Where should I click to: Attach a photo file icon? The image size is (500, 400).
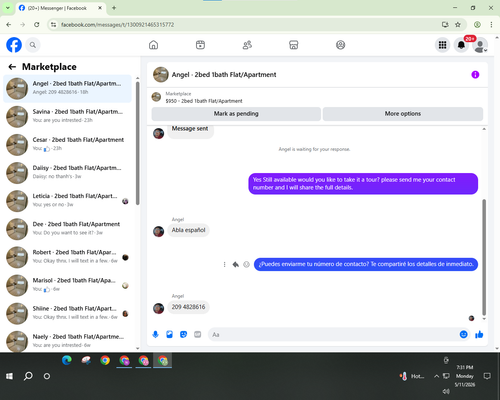(169, 334)
